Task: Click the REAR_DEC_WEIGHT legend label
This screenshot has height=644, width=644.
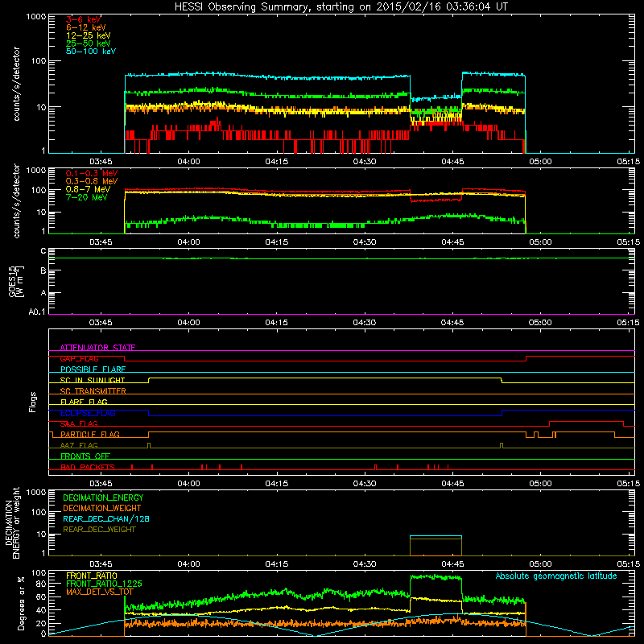Action: [99, 530]
